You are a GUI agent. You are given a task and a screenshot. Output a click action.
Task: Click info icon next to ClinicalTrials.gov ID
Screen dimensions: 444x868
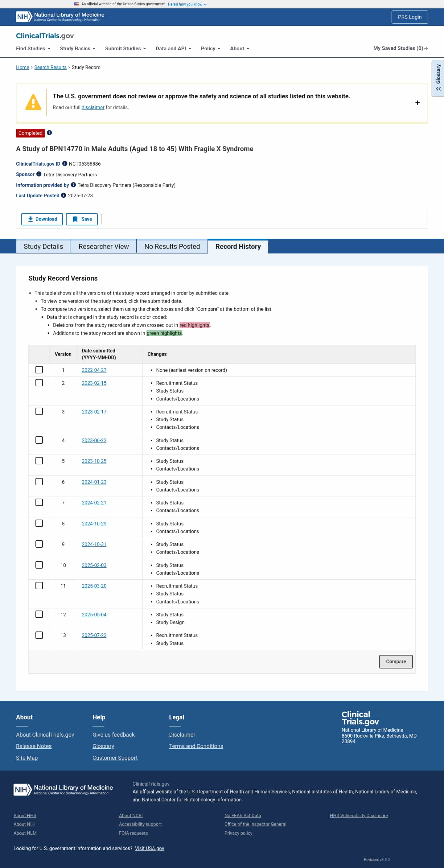tap(65, 164)
